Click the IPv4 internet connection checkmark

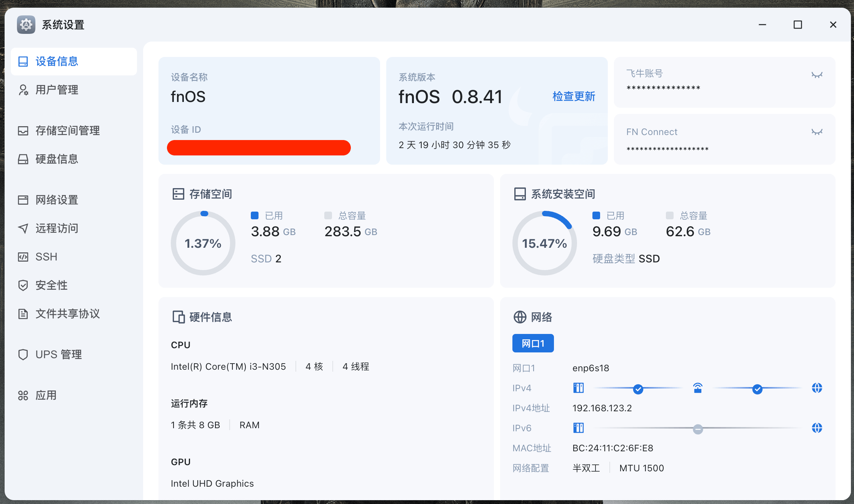(x=757, y=389)
